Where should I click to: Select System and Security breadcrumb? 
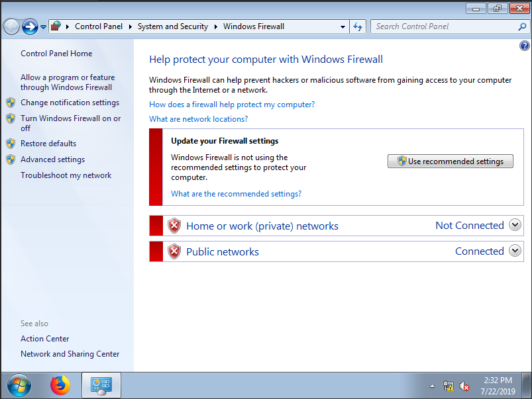click(173, 26)
